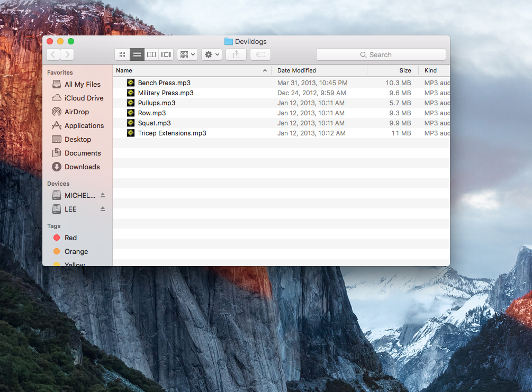This screenshot has height=392, width=532.
Task: Open the Downloads folder in sidebar
Action: point(82,167)
